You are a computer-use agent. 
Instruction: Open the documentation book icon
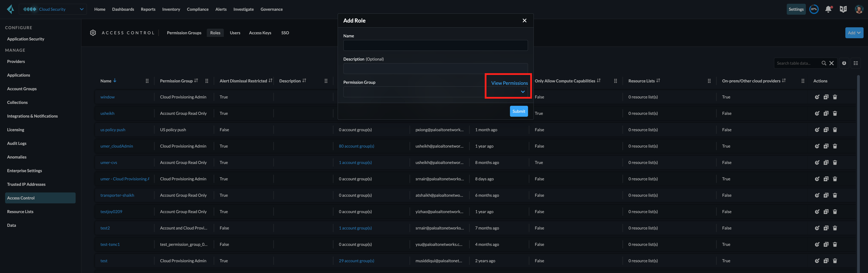click(843, 9)
